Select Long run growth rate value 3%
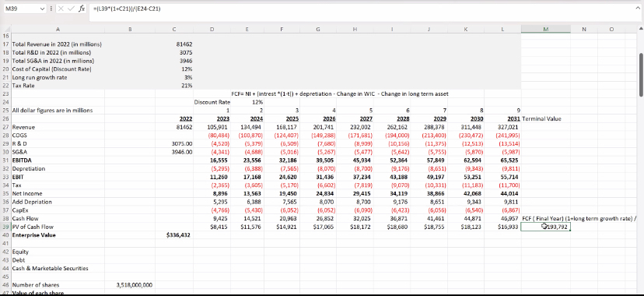Image resolution: width=644 pixels, height=296 pixels. coord(174,77)
